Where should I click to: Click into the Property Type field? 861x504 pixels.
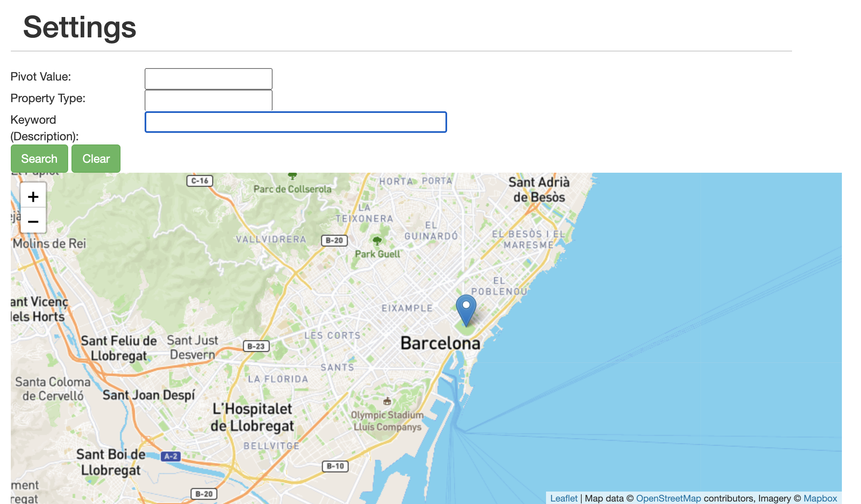point(208,100)
